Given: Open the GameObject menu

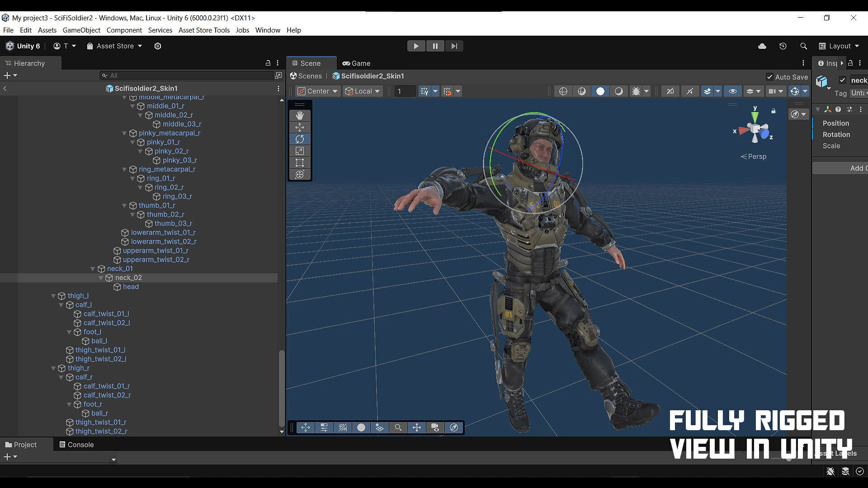Looking at the screenshot, I should coord(81,30).
